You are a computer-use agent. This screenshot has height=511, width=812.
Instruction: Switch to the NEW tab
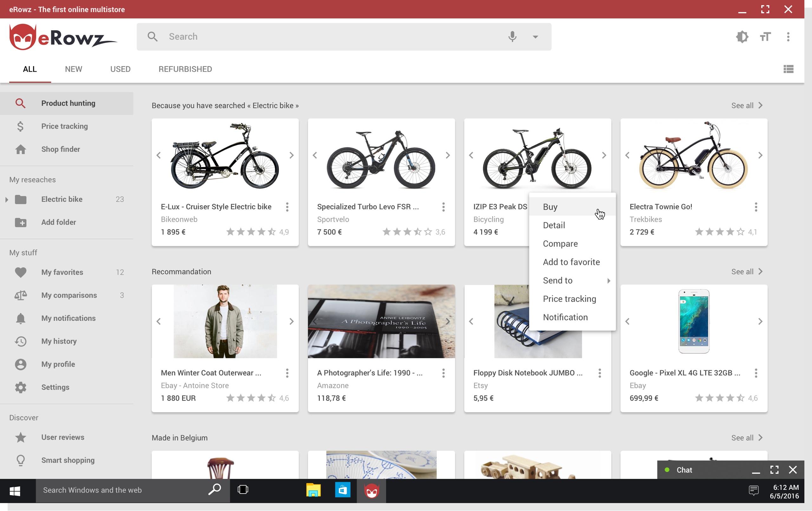point(74,69)
